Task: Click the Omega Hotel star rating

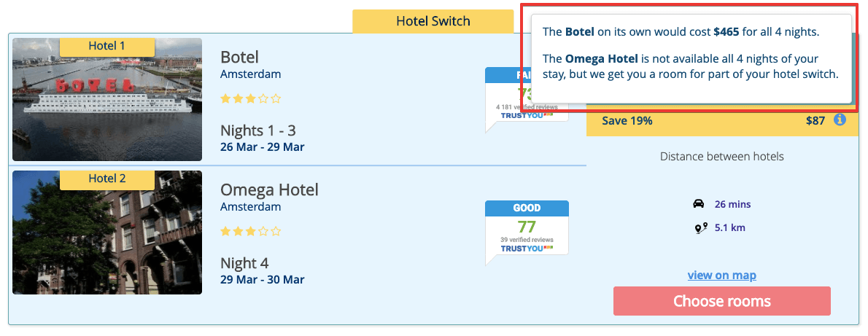Action: click(x=250, y=231)
